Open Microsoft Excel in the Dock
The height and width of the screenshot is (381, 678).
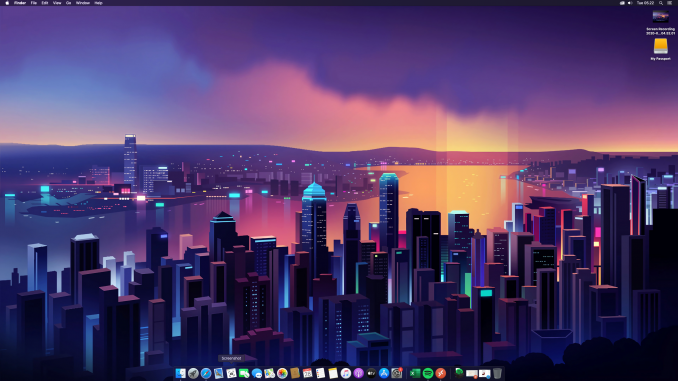[415, 373]
